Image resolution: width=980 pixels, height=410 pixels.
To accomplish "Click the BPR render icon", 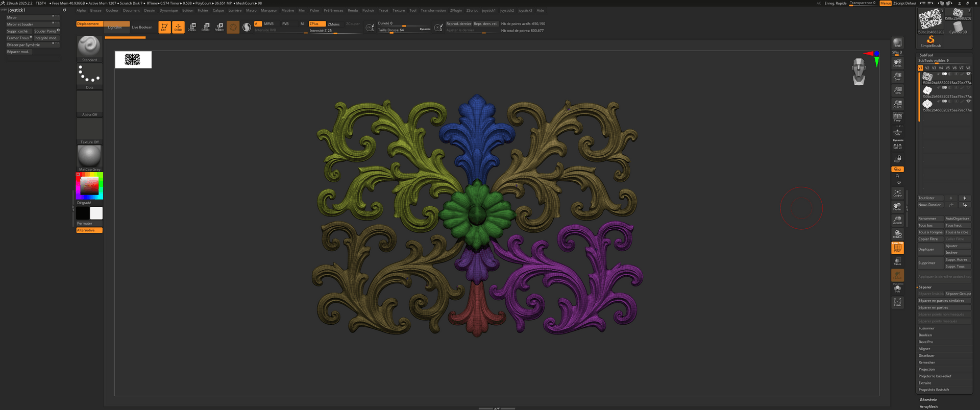I will point(897,43).
